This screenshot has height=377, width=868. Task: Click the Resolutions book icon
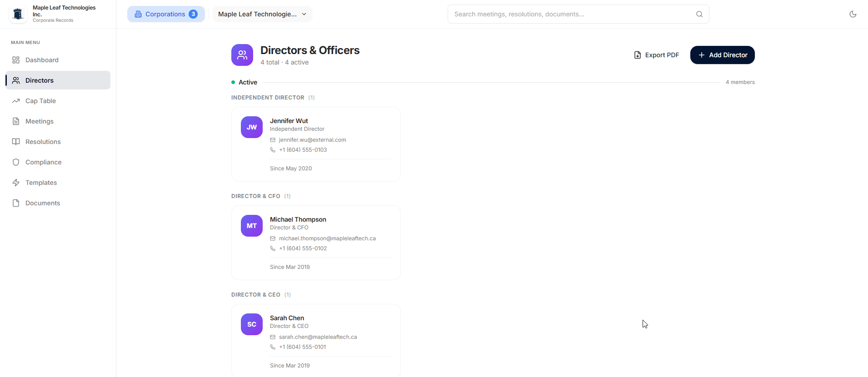tap(16, 142)
